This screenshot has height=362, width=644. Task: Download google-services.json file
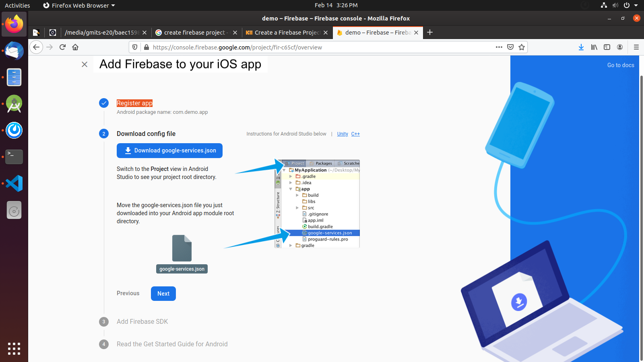169,150
